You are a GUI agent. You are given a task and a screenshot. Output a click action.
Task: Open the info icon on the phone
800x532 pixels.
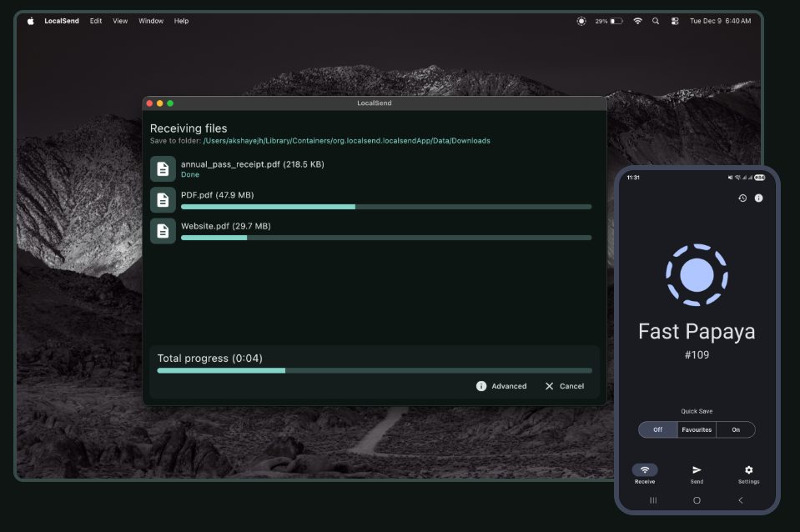pos(758,198)
